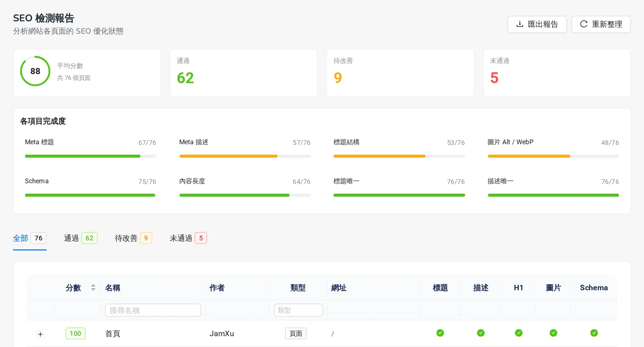Click the 首頁 name cell
Screen dimensions: 644x347
point(113,334)
